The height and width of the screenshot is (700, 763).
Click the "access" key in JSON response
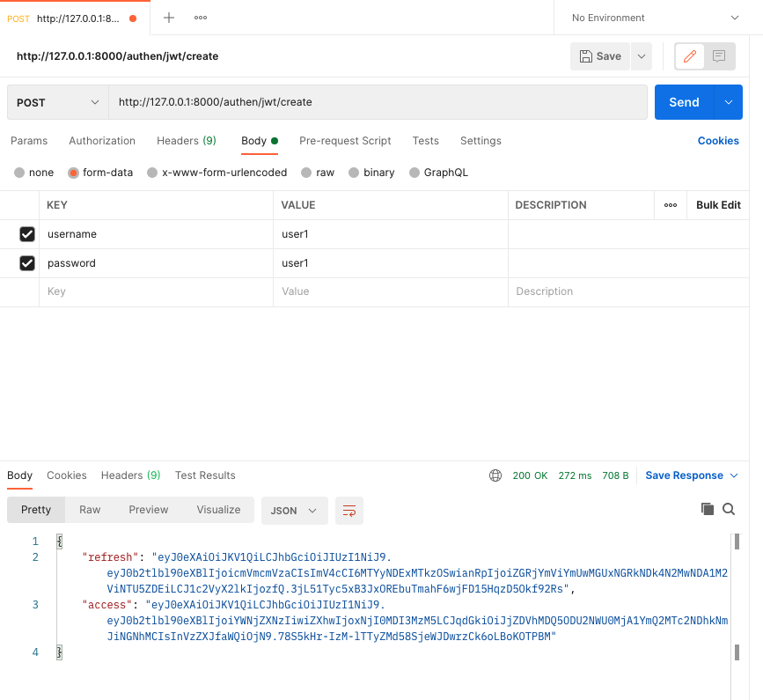[107, 605]
